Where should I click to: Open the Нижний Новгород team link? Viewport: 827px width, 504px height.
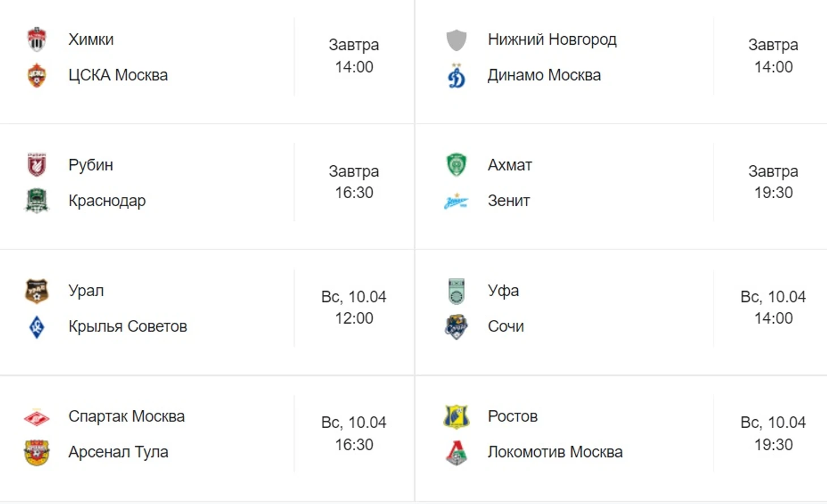coord(552,40)
